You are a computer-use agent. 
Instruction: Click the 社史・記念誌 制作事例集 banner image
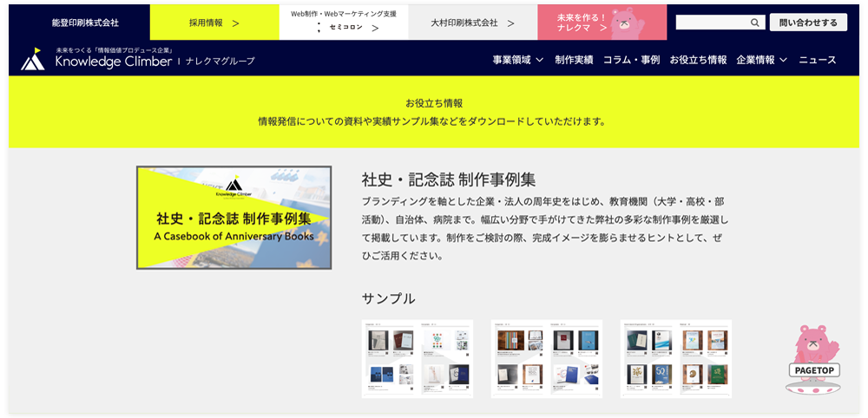234,218
